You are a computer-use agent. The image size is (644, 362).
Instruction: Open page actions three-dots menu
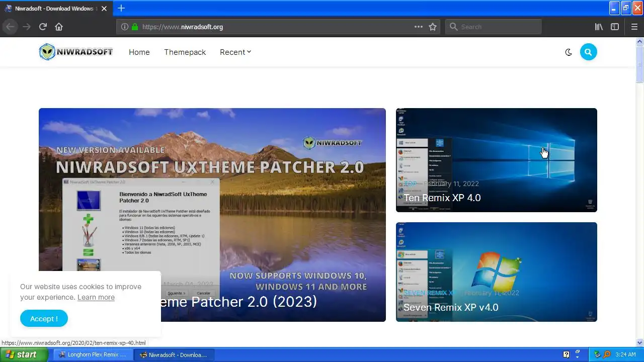(x=418, y=27)
